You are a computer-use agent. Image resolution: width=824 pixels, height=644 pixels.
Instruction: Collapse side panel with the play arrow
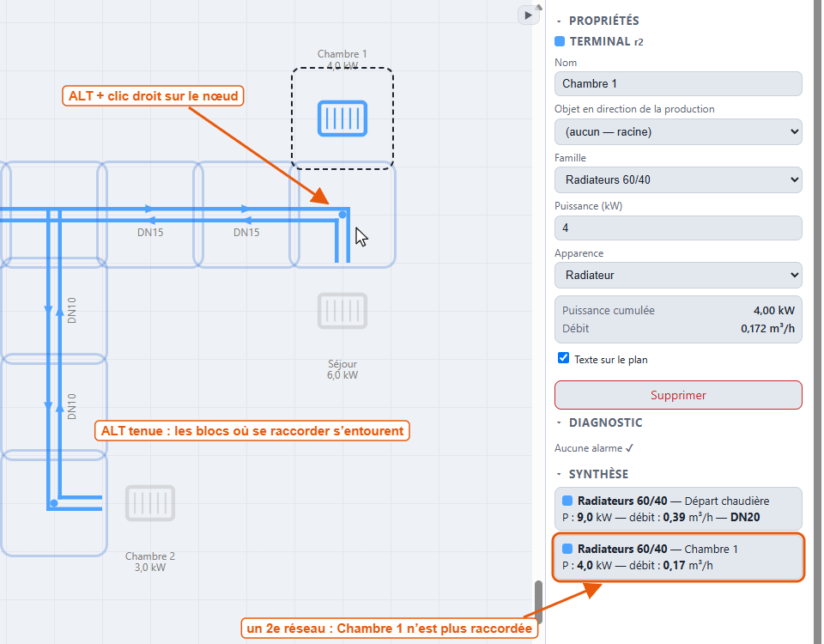point(528,15)
